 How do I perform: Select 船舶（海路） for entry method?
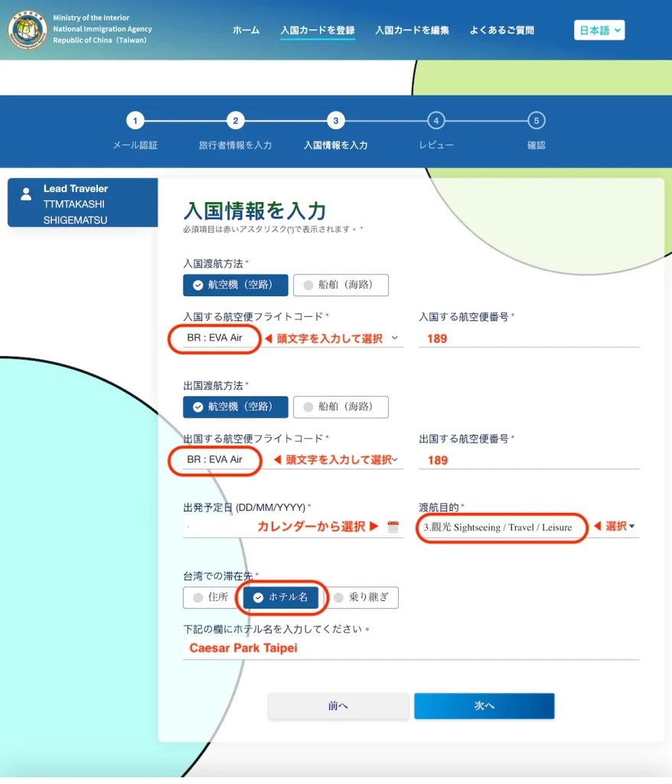click(x=341, y=285)
